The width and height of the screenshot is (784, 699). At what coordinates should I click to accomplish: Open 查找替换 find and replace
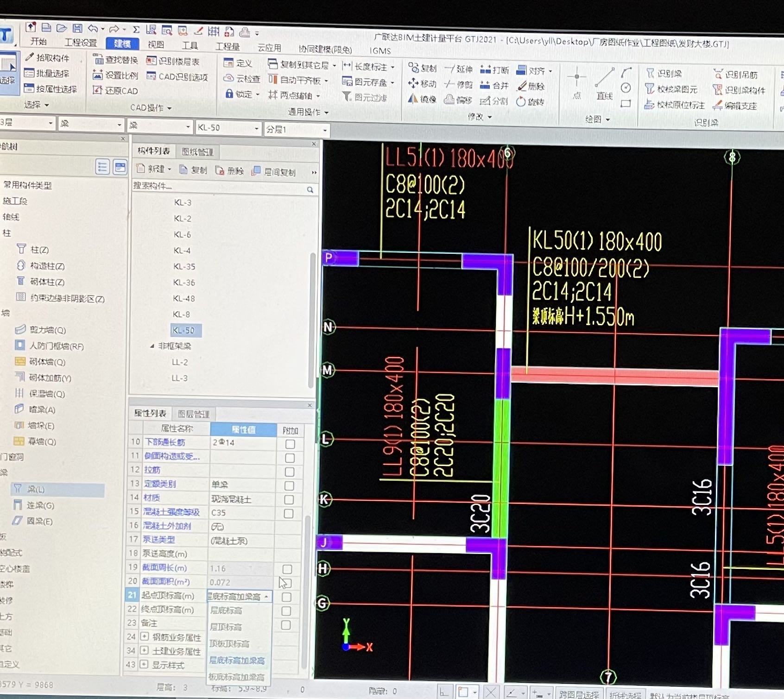(116, 60)
